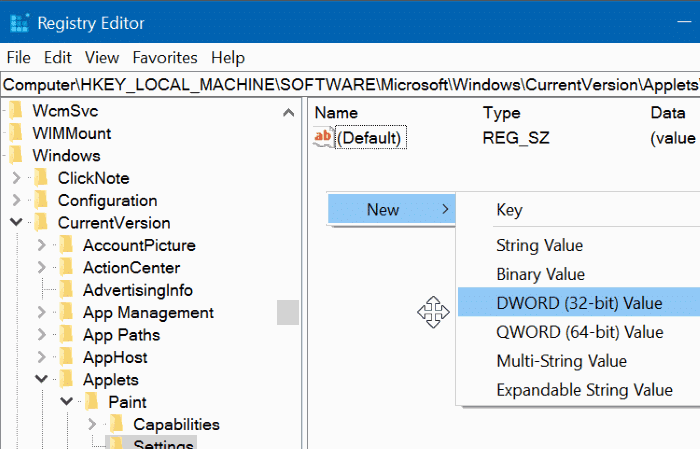Select the App Paths key label
This screenshot has width=700, height=449.
[121, 335]
